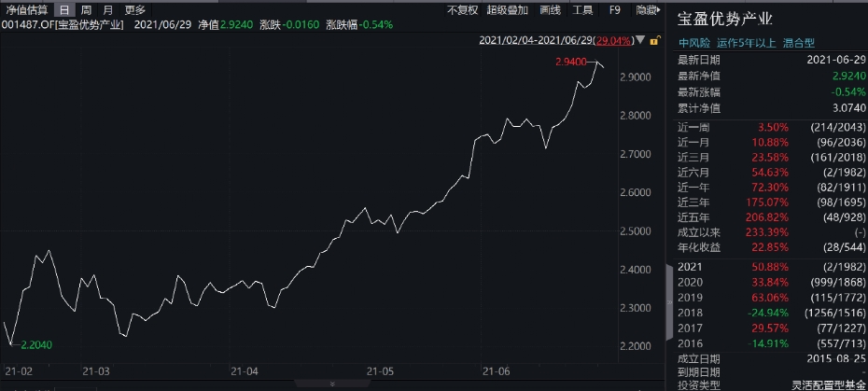Click the side panel splitter arrow handle

tap(669, 302)
